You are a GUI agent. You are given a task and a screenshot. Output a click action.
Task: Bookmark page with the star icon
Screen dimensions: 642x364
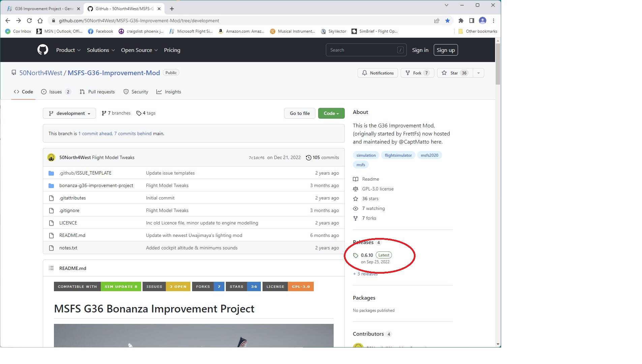447,21
